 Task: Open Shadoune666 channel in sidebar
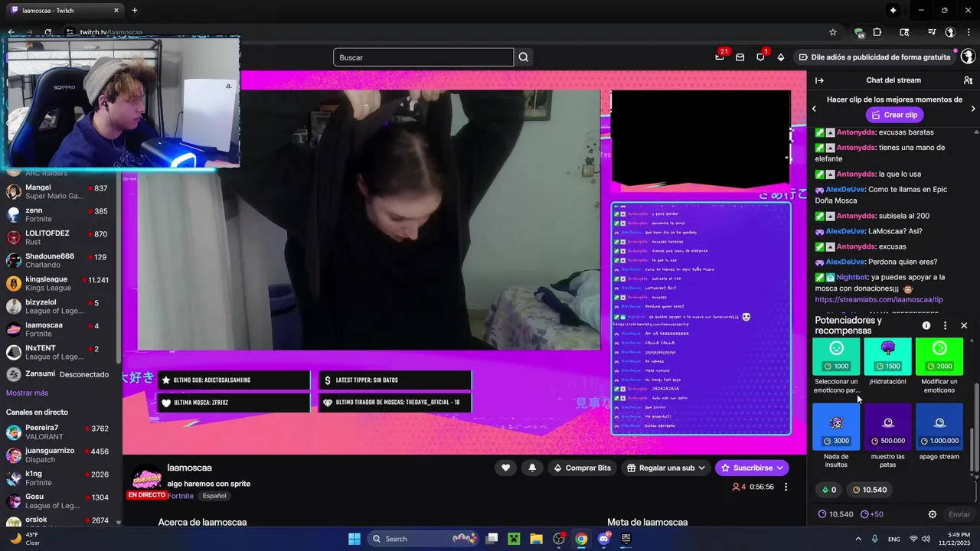[x=60, y=261]
